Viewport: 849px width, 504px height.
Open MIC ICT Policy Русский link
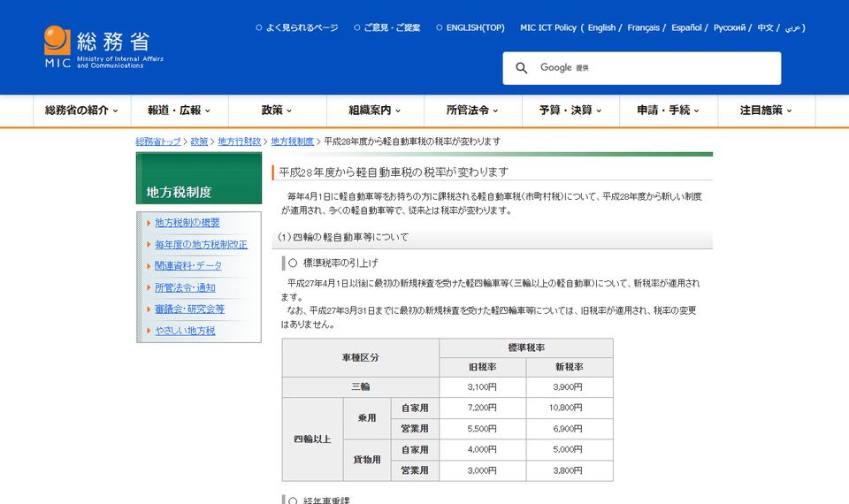[x=730, y=27]
